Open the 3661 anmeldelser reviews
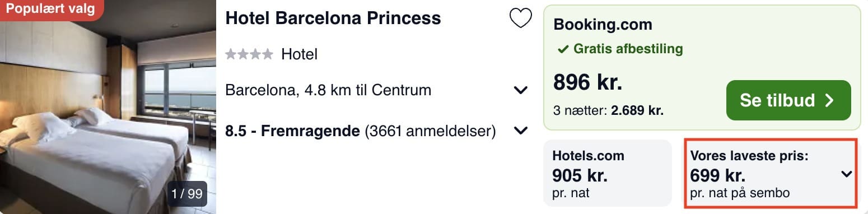This screenshot has width=868, height=214. (430, 132)
